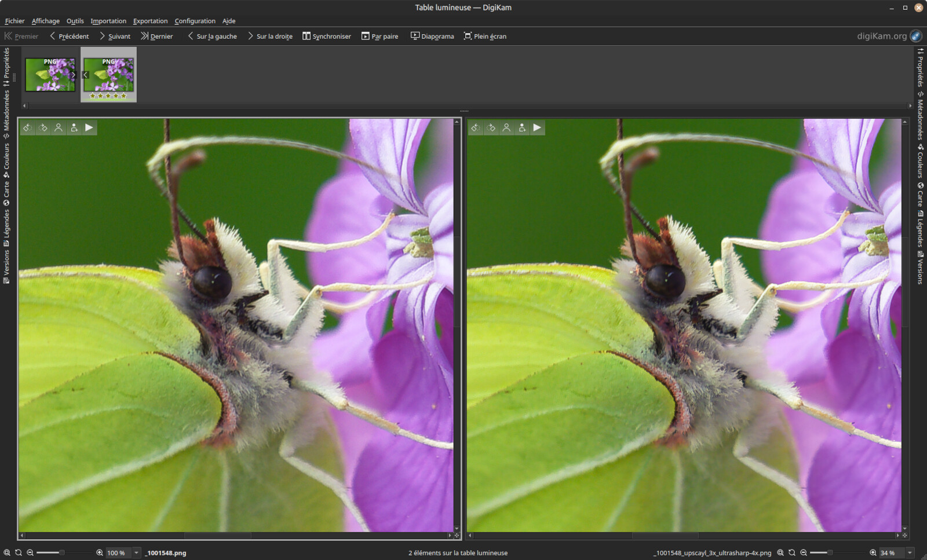Viewport: 927px width, 560px height.
Task: Click the digiKam.org globe logo icon
Action: click(916, 36)
